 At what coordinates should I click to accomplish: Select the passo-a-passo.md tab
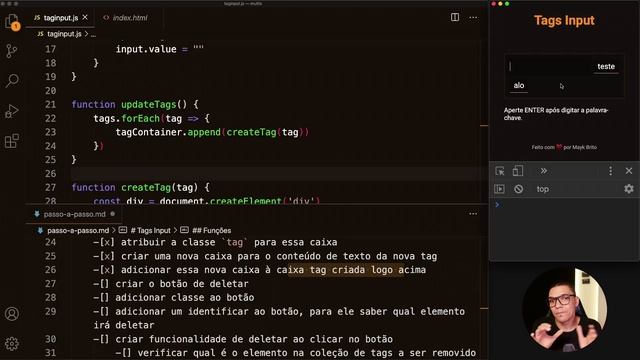74,214
